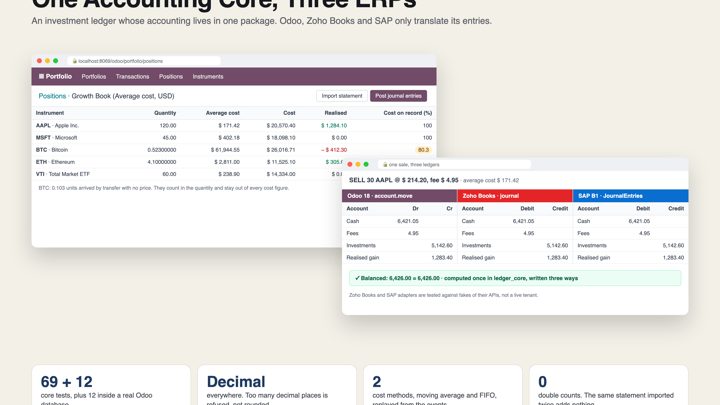This screenshot has height=405, width=720.
Task: Click the '0' double counts card
Action: coord(608,385)
